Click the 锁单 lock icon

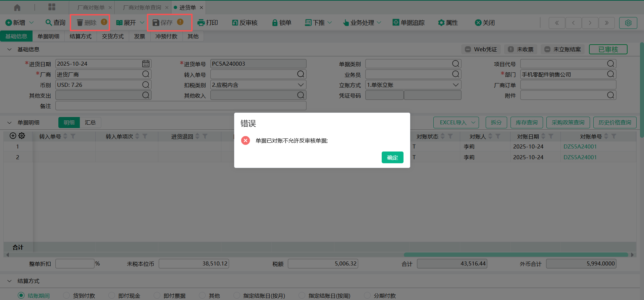click(275, 23)
